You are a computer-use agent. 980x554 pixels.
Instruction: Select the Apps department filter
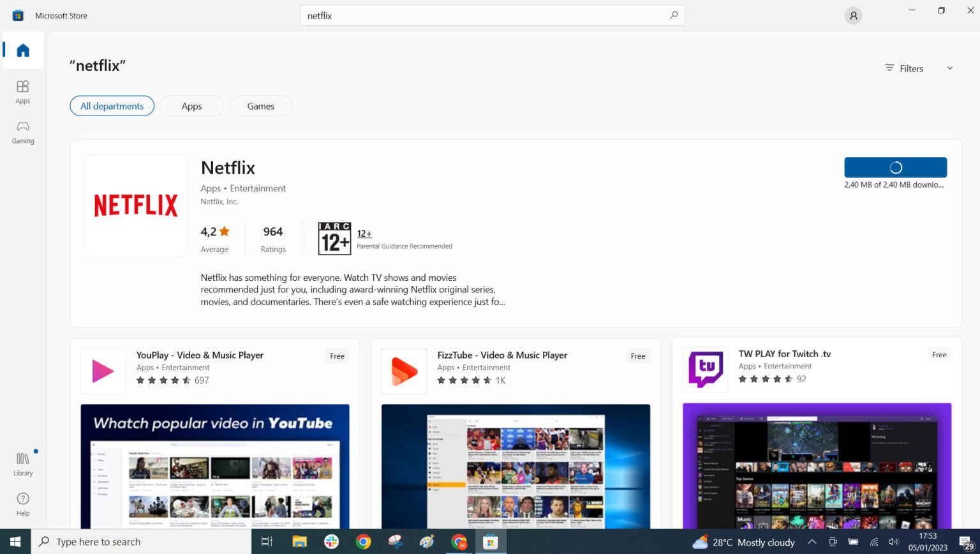click(191, 106)
